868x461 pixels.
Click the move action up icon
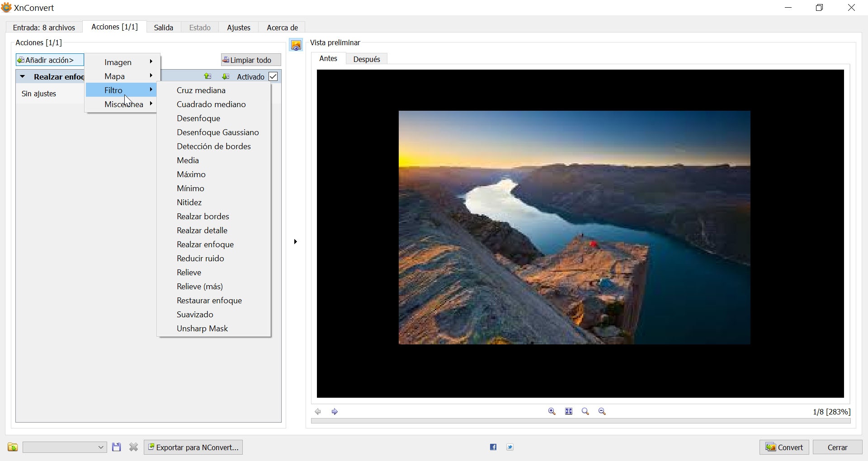coord(208,76)
